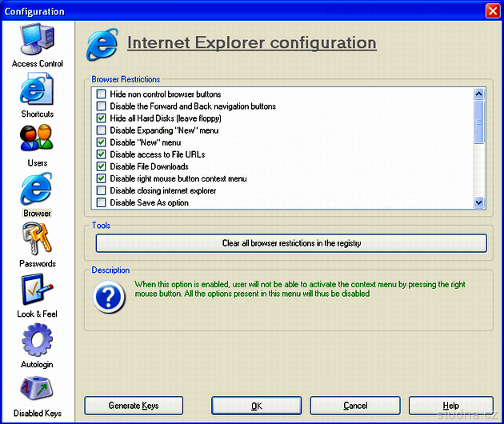
Task: Select the Look & Feel icon
Action: click(37, 290)
